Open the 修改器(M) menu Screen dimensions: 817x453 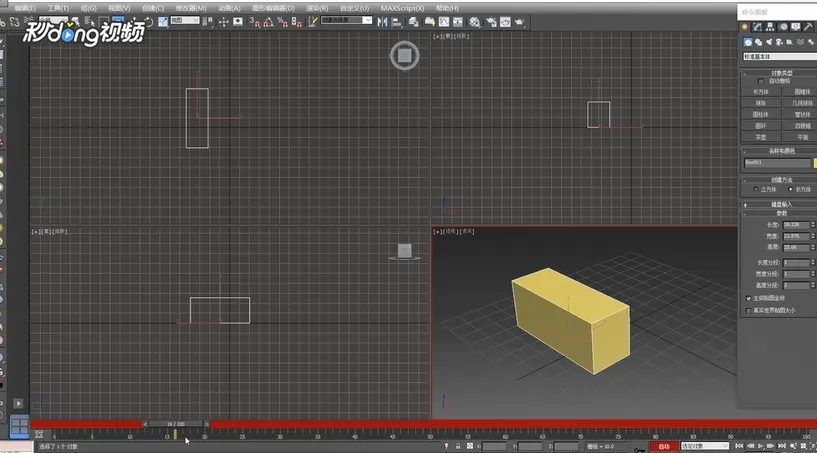coord(191,8)
